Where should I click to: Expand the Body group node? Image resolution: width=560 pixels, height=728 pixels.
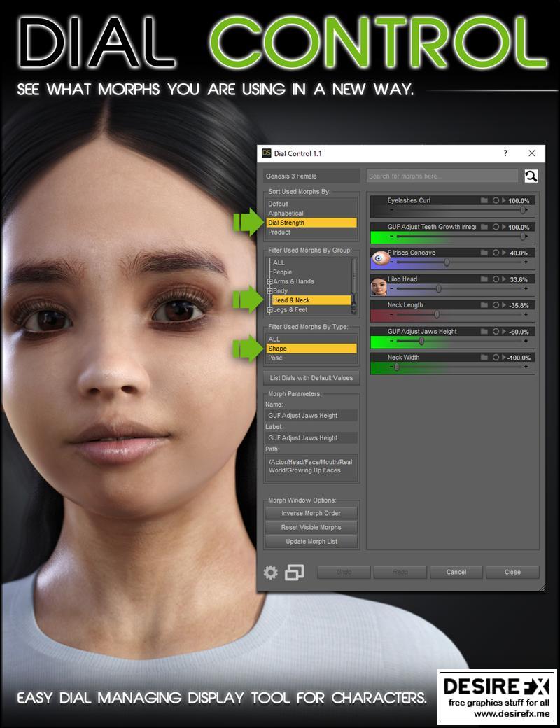[269, 291]
